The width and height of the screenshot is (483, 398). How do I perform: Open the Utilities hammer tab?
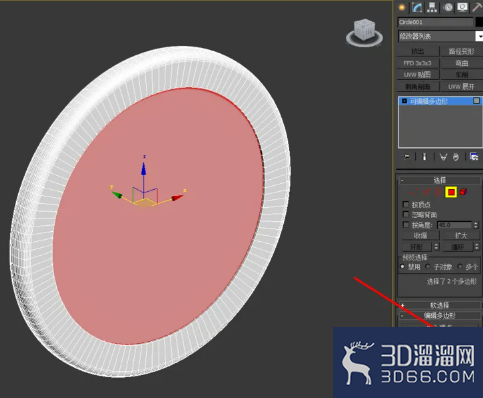(x=477, y=7)
